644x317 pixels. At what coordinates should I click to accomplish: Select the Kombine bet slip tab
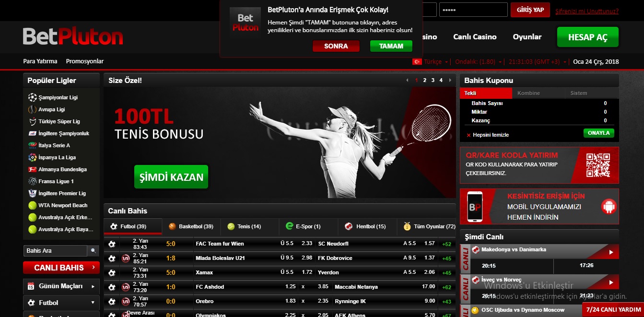click(528, 93)
